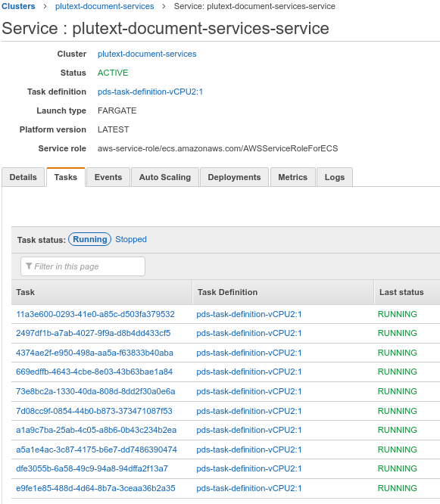Click breadcrumb text Service: plutext-document-services-service
The height and width of the screenshot is (504, 440).
254,6
